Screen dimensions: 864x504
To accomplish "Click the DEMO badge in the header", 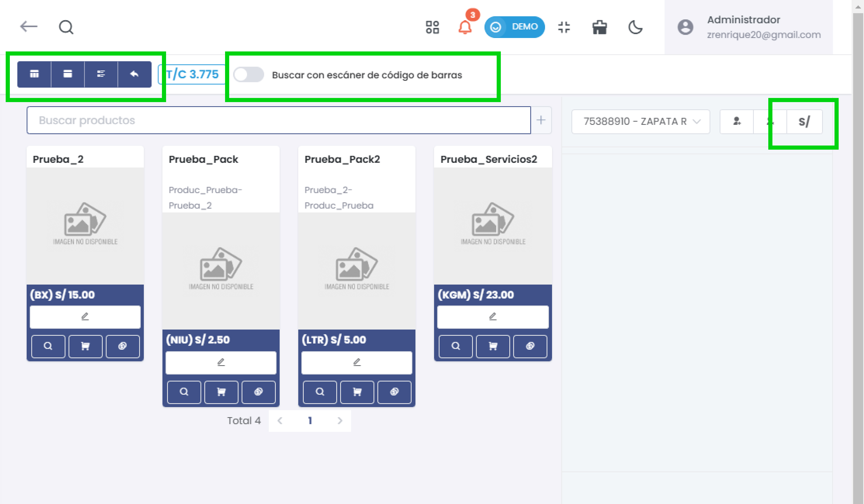I will [514, 27].
